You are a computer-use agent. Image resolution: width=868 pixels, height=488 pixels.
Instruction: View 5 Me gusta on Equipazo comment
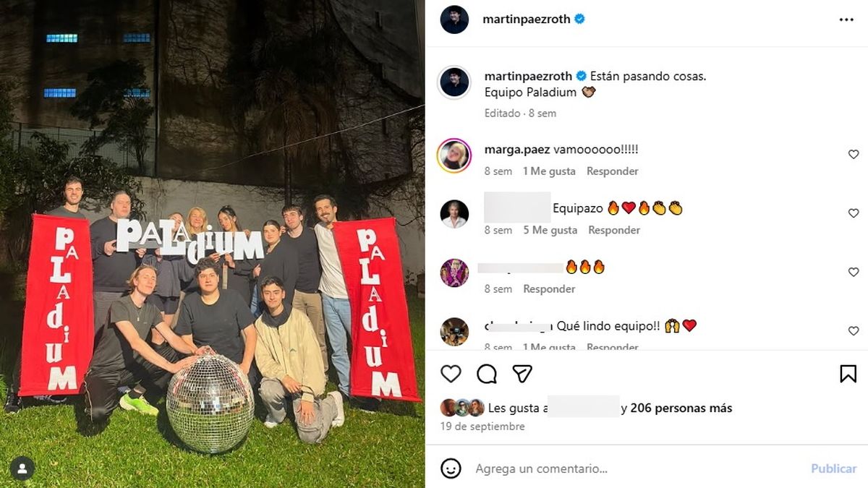(550, 230)
